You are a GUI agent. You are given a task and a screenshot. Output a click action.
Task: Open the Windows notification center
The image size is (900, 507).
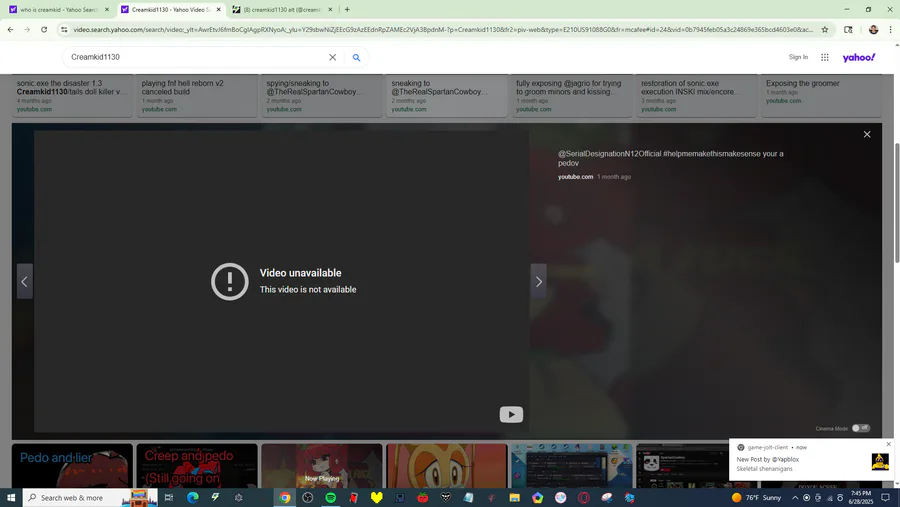[x=886, y=498]
